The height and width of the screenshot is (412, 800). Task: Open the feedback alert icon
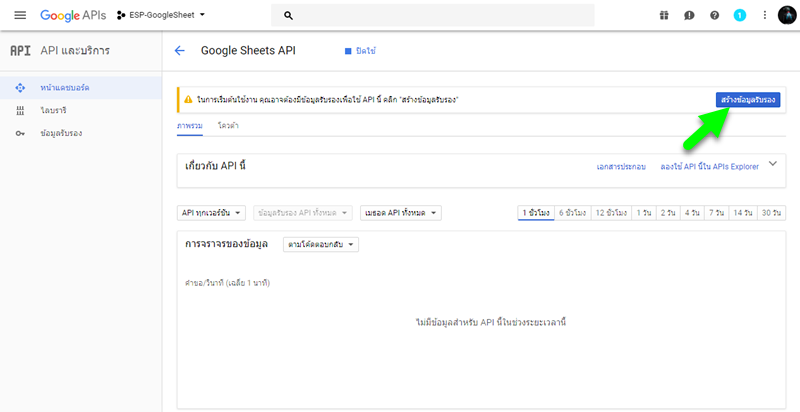click(689, 15)
